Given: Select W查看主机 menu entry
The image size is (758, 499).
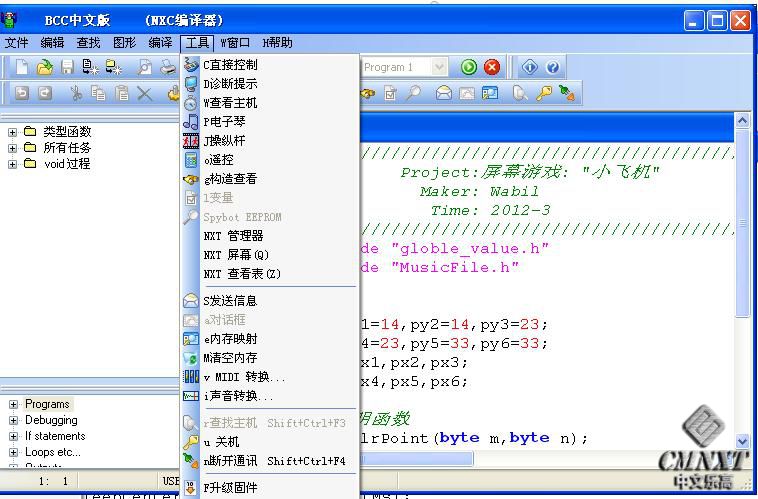Looking at the screenshot, I should (270, 103).
